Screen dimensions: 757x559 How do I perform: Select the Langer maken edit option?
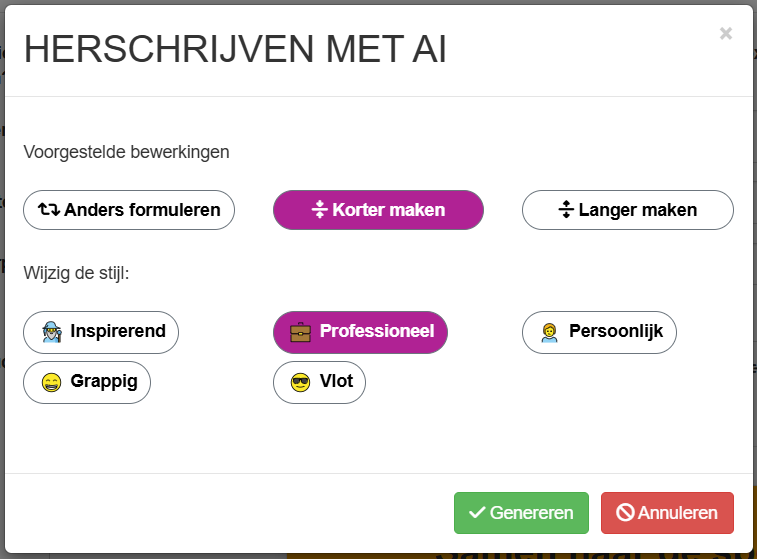[x=628, y=210]
